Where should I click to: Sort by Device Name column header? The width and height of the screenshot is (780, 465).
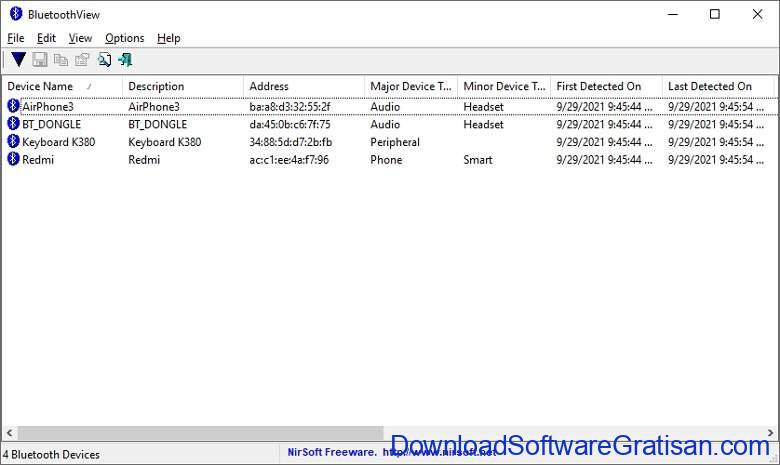pyautogui.click(x=62, y=87)
